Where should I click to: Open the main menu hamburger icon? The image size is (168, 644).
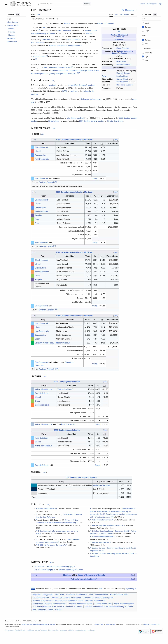click(6, 4)
